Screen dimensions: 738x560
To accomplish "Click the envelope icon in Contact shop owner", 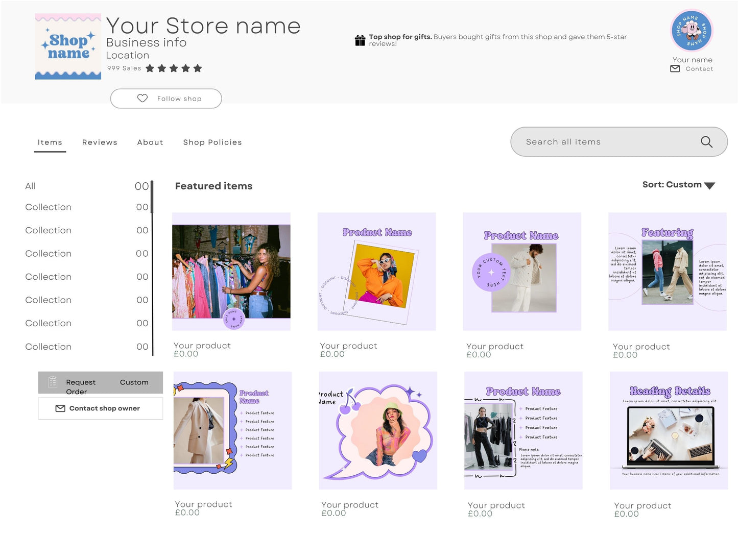I will coord(60,408).
